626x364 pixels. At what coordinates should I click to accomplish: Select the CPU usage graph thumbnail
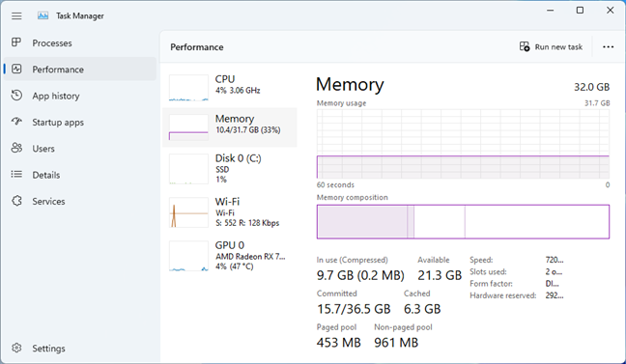pyautogui.click(x=188, y=88)
